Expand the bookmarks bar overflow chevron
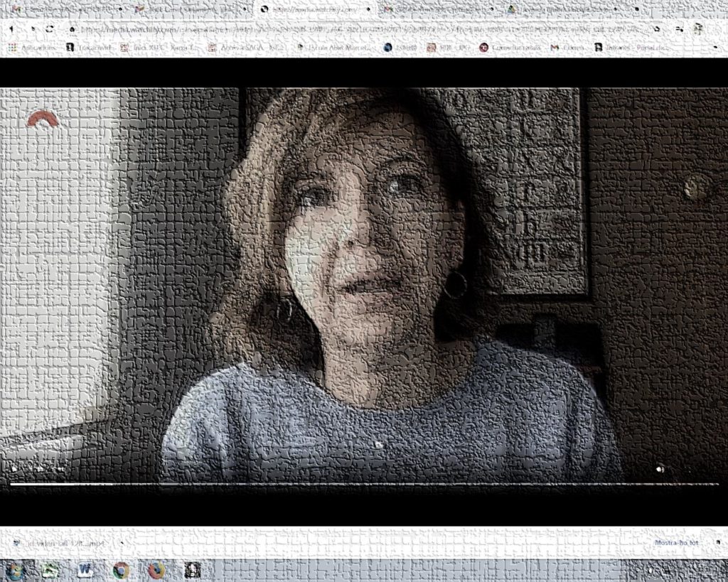The width and height of the screenshot is (728, 582). click(717, 48)
